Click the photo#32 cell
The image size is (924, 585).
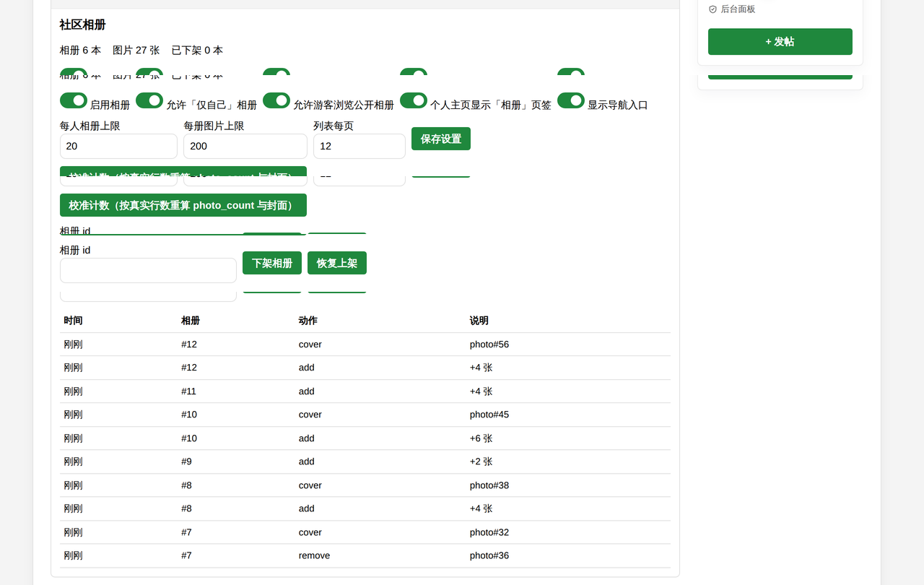tap(489, 532)
